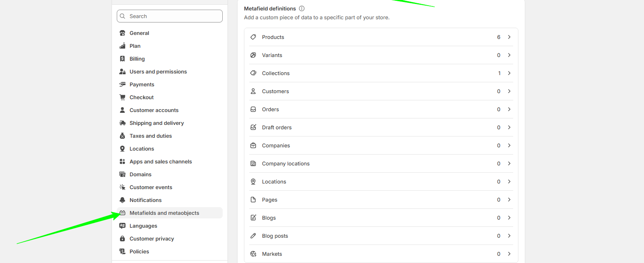The height and width of the screenshot is (263, 644).
Task: Click the Billing dollar icon in sidebar
Action: click(122, 59)
